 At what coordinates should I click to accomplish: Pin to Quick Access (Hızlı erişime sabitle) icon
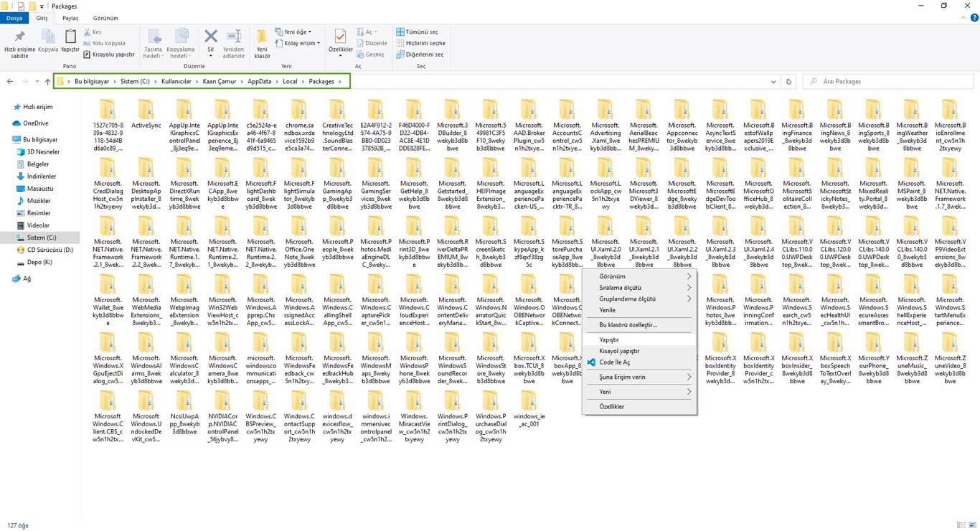(19, 37)
